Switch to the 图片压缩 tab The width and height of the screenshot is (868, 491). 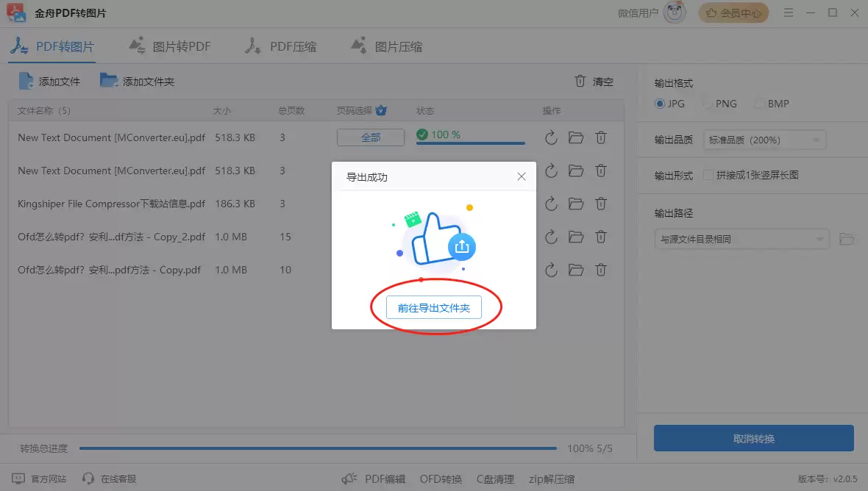[386, 45]
